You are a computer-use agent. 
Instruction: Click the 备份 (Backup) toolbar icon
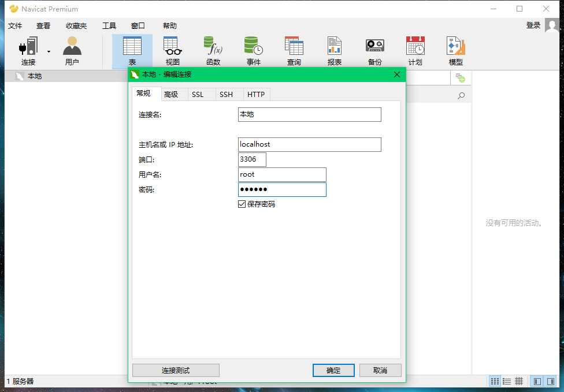coord(374,50)
